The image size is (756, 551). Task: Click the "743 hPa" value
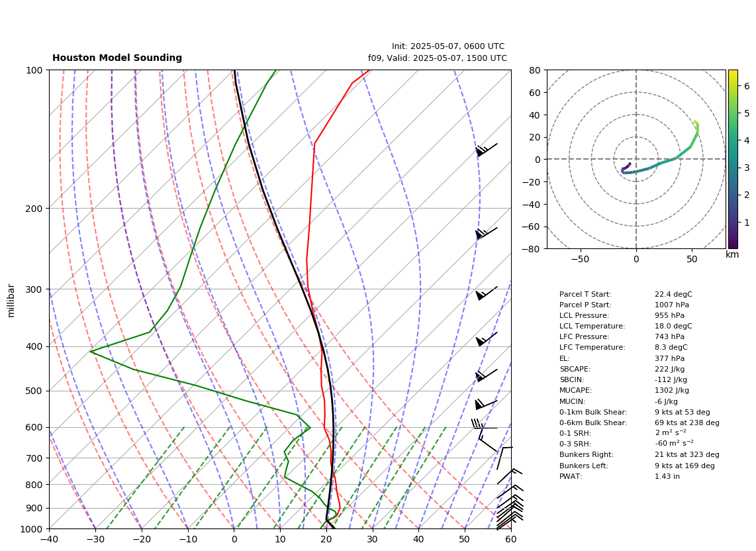coord(669,337)
